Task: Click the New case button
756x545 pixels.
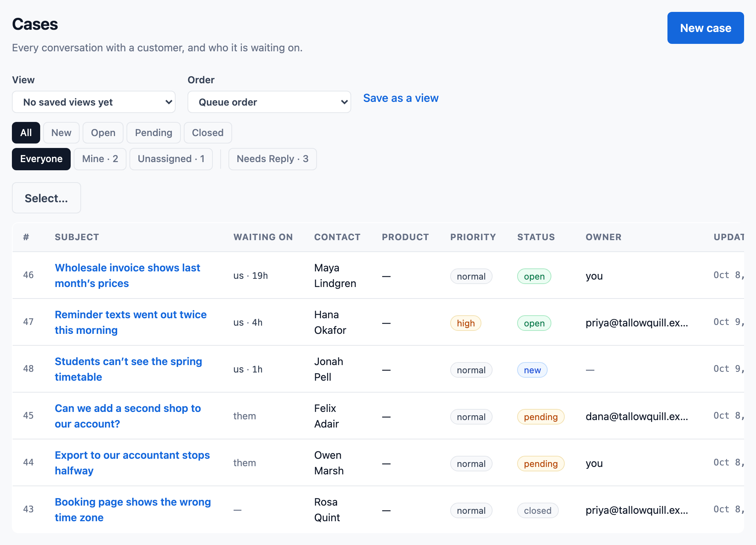Action: (x=705, y=28)
